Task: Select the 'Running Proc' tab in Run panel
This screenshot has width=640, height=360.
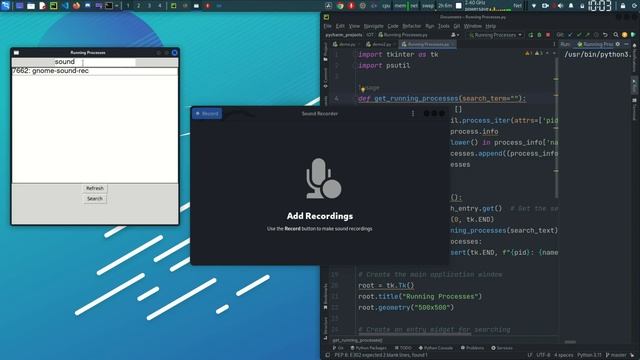Action: (596, 44)
